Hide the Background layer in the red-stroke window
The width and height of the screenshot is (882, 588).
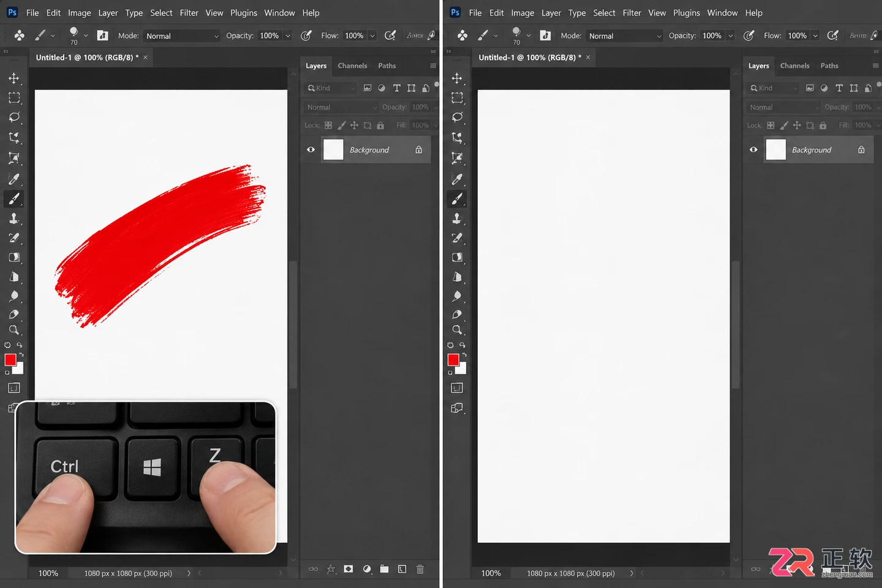click(311, 149)
